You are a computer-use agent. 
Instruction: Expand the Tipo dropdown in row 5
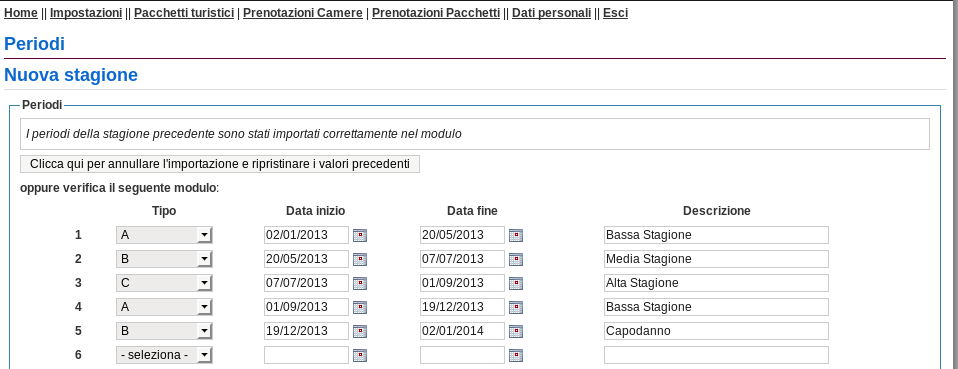click(164, 331)
